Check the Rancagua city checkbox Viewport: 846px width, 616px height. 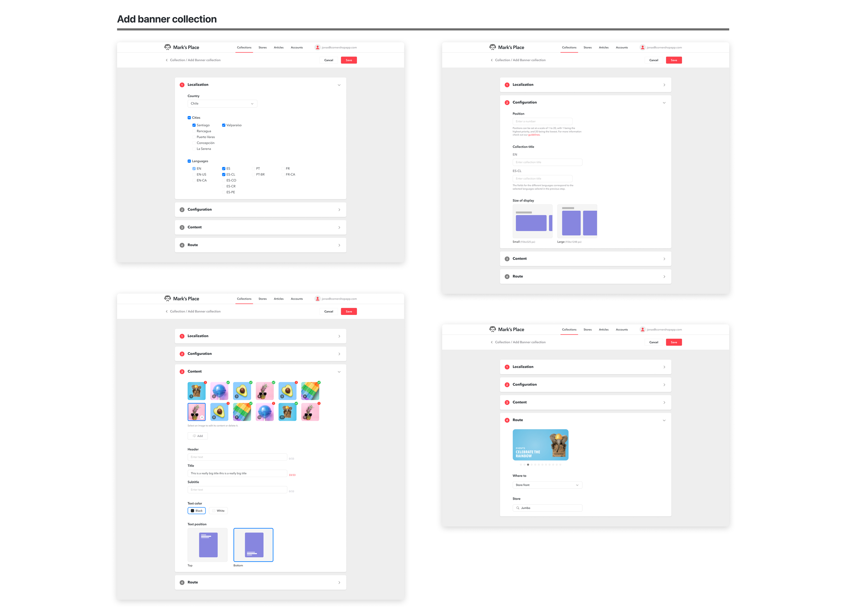point(194,131)
